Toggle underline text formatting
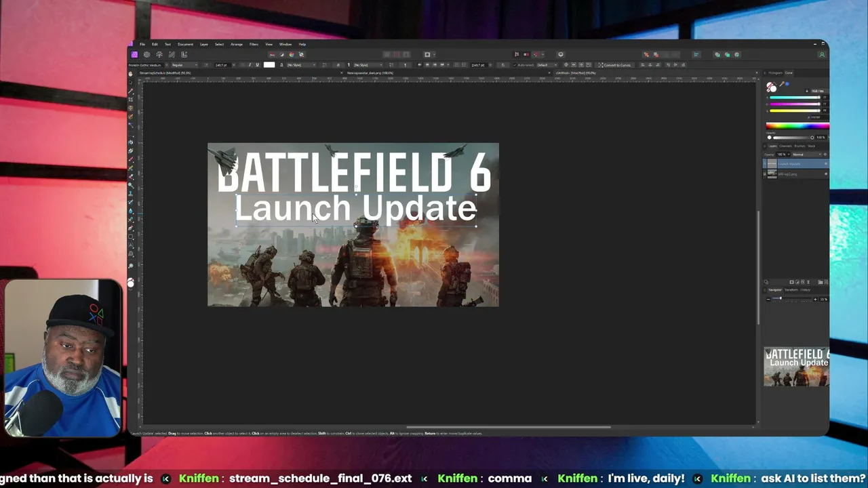This screenshot has height=488, width=868. (257, 65)
